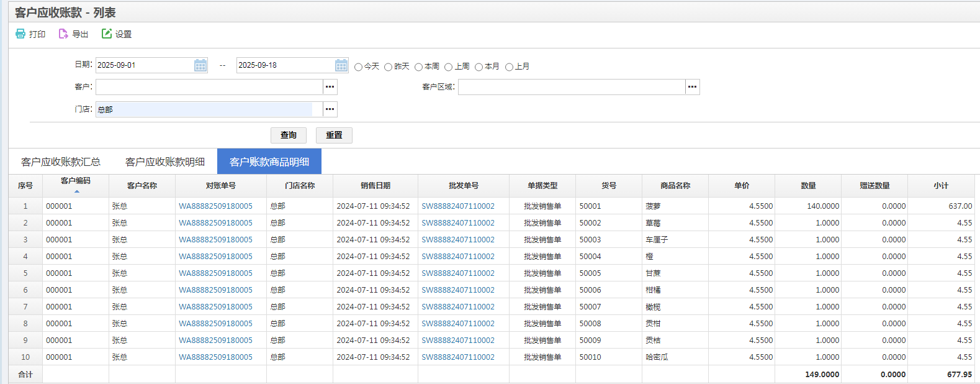The width and height of the screenshot is (980, 384).
Task: Click 数量 column header
Action: [808, 186]
